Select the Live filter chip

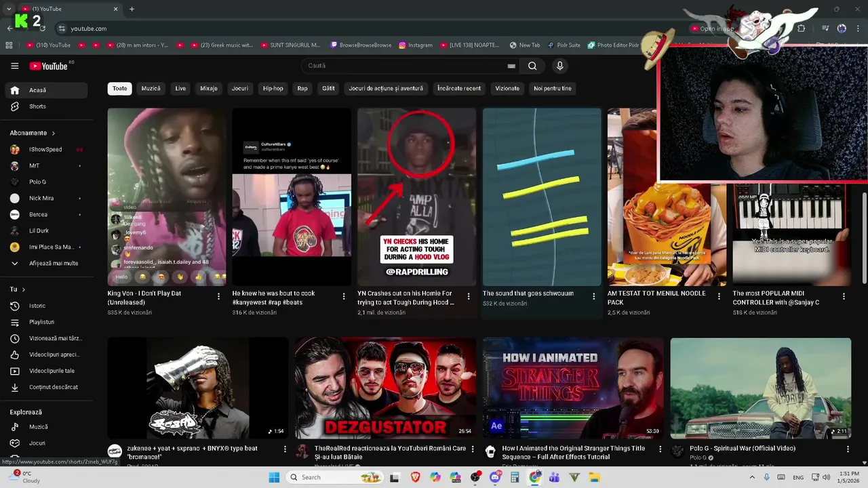180,88
